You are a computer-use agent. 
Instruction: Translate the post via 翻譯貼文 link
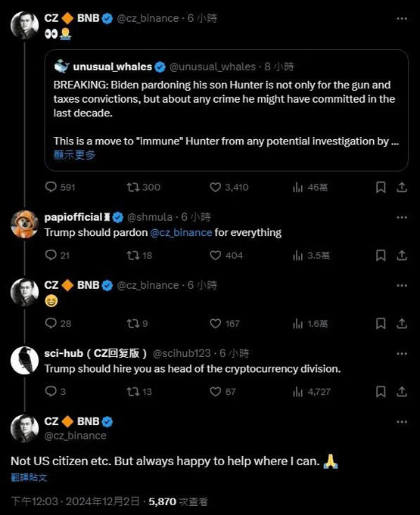coord(29,477)
